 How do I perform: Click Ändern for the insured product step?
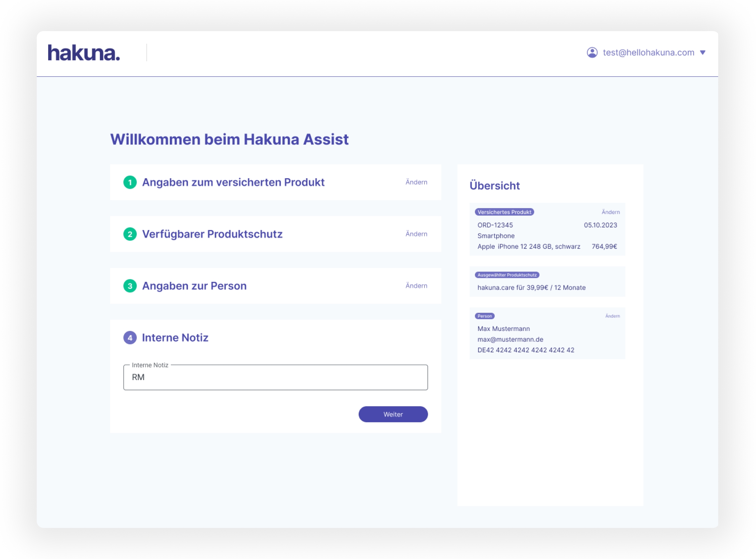(416, 182)
